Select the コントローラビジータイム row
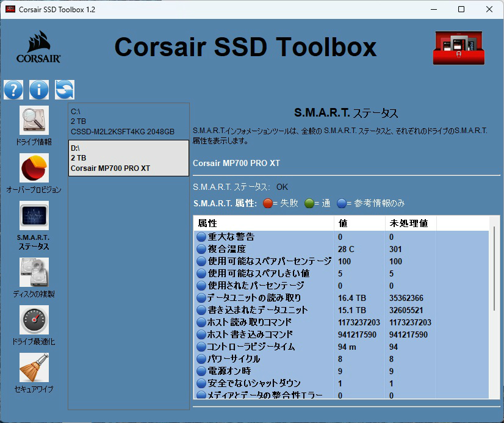Image resolution: width=504 pixels, height=423 pixels. click(264, 347)
